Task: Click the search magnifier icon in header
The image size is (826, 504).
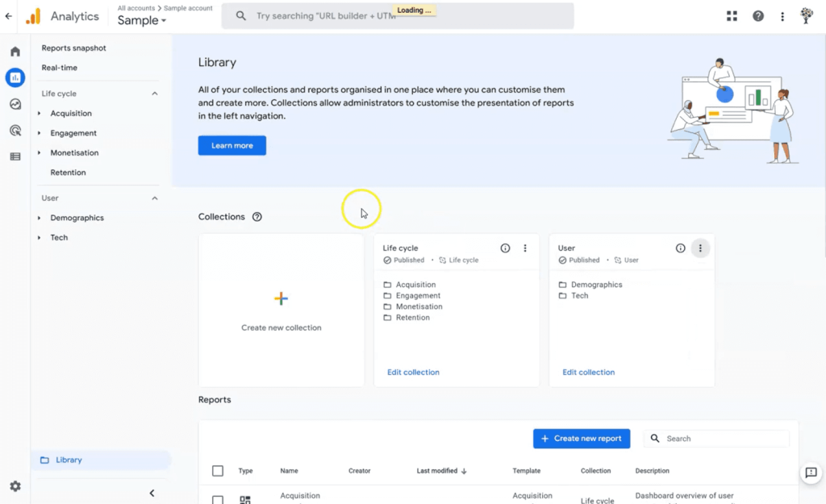Action: (240, 16)
